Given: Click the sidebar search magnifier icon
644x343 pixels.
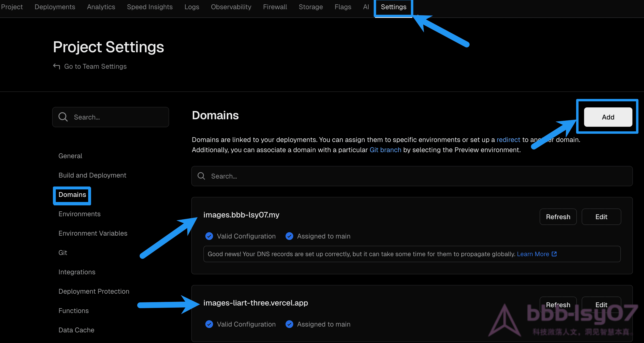Looking at the screenshot, I should [63, 117].
